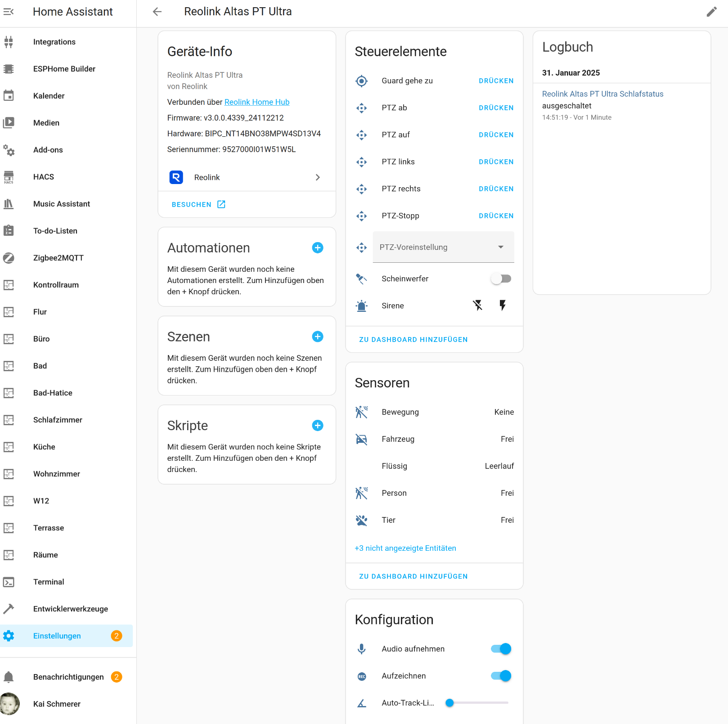Click the Audio aufnehmen microphone icon
Screen dimensions: 728x724
[362, 649]
